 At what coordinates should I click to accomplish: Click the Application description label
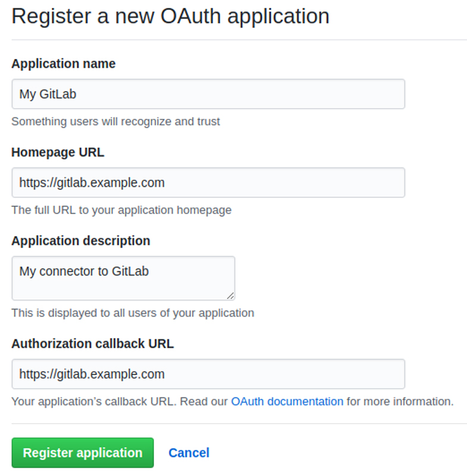coord(80,241)
